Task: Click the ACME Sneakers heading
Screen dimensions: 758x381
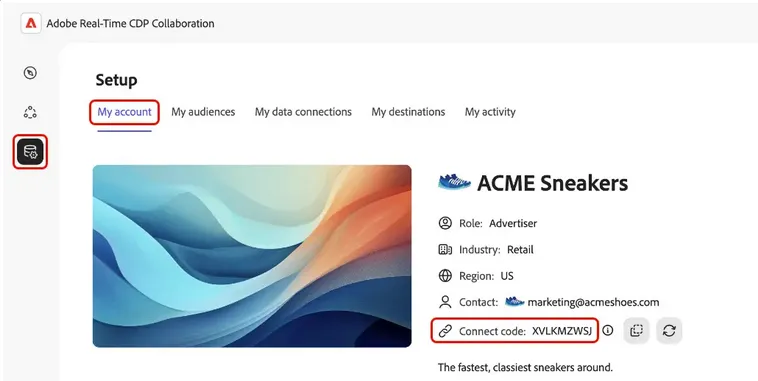Action: point(553,183)
